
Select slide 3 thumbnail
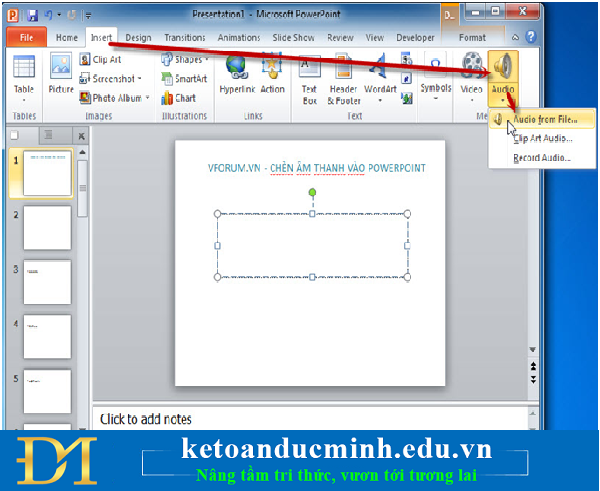pyautogui.click(x=47, y=282)
